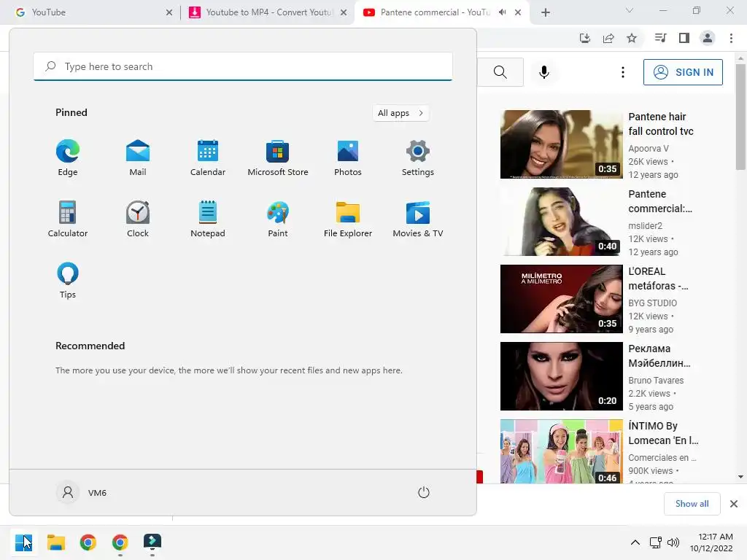Click the BYG STUDIO channel name
Screen dimensions: 747x560
(x=652, y=303)
